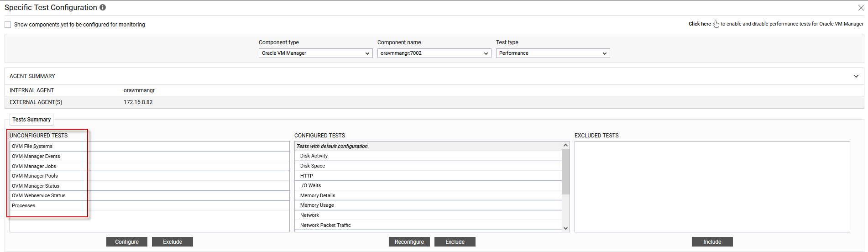Viewport: 868px width, 252px height.
Task: Select Network Packet Traffic configured test
Action: point(428,225)
